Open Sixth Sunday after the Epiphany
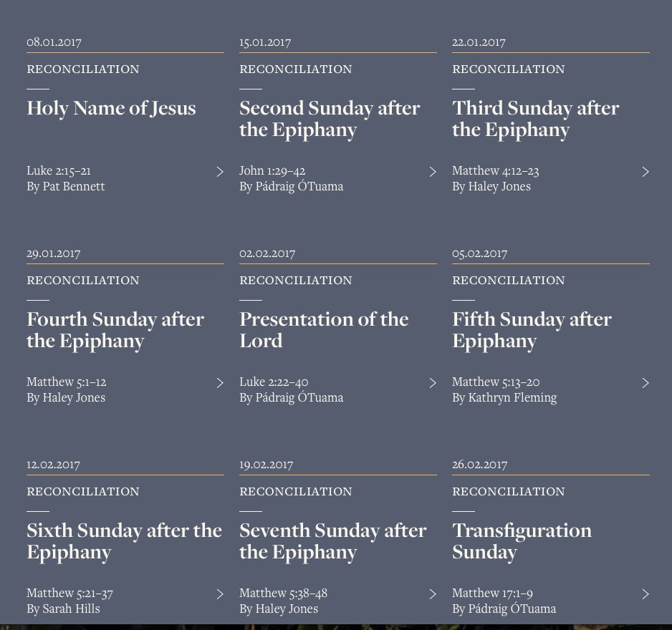 (x=124, y=541)
